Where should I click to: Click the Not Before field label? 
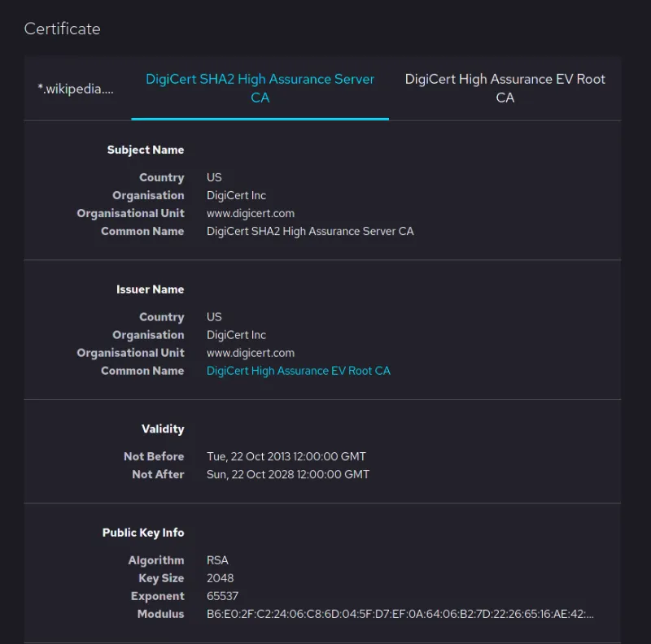click(x=154, y=456)
